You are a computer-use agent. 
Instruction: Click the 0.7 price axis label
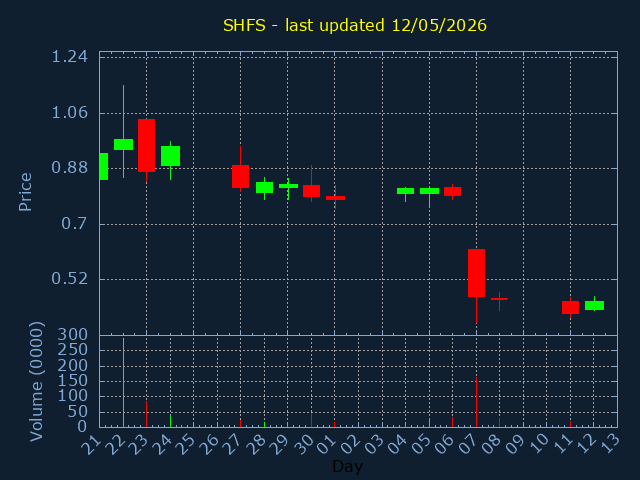click(x=74, y=224)
